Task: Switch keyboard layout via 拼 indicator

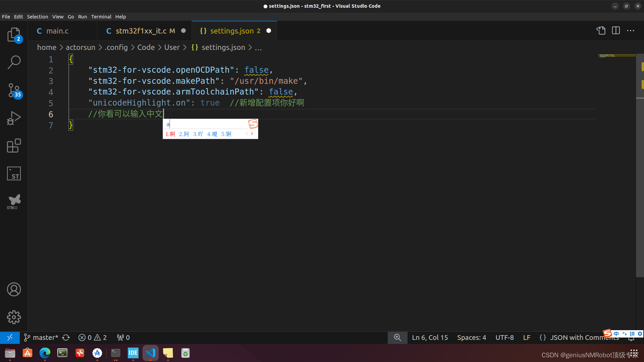Action: click(x=632, y=334)
